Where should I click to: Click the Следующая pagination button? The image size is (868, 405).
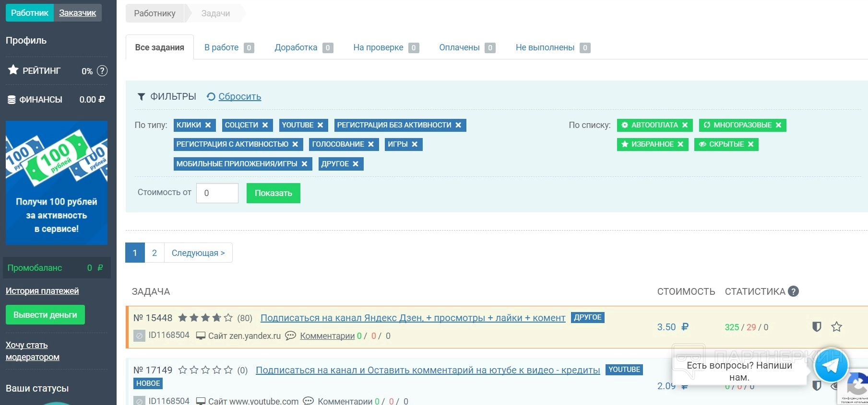pyautogui.click(x=198, y=253)
